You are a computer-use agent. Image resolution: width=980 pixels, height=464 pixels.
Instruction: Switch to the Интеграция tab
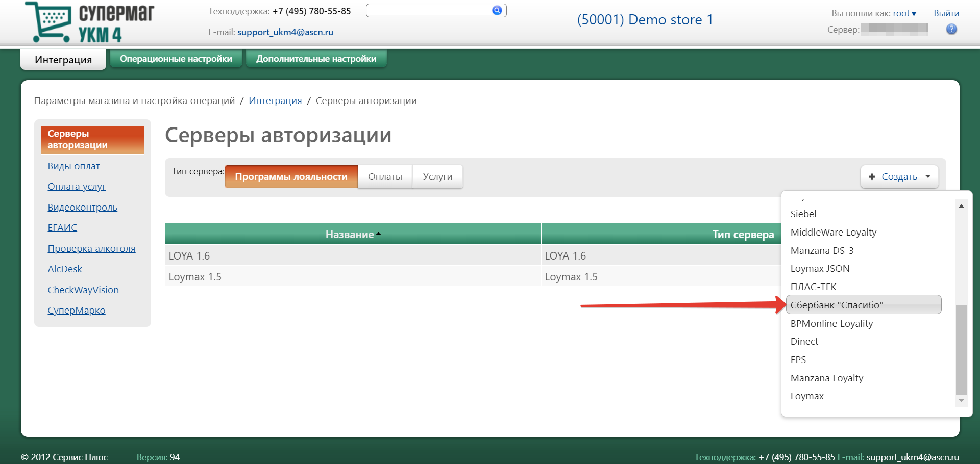63,60
